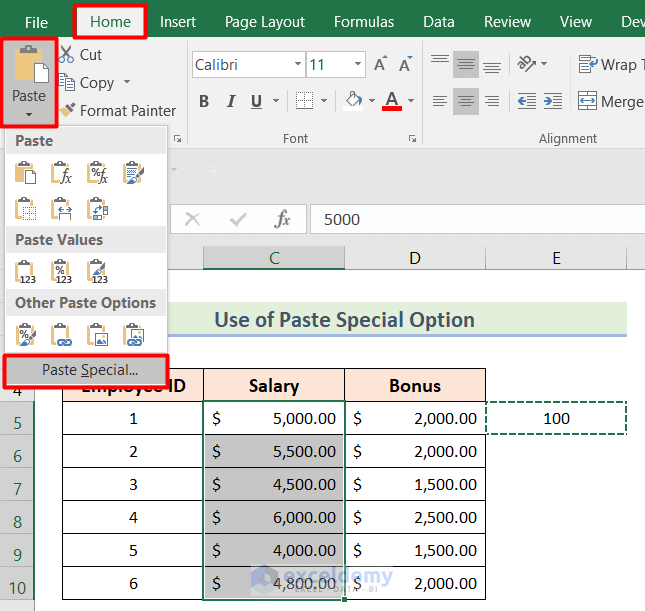The height and width of the screenshot is (611, 645).
Task: Click Increase Indent icon
Action: [x=553, y=100]
